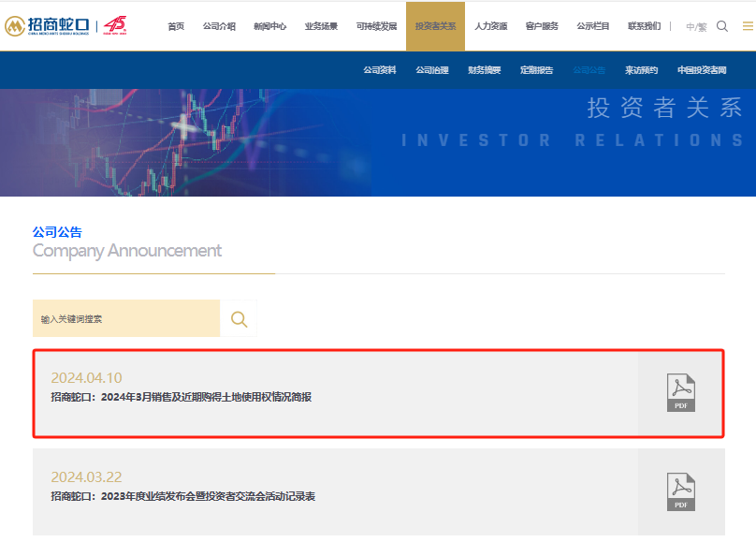Click the 公司公告 section heading
756x542 pixels.
click(57, 232)
